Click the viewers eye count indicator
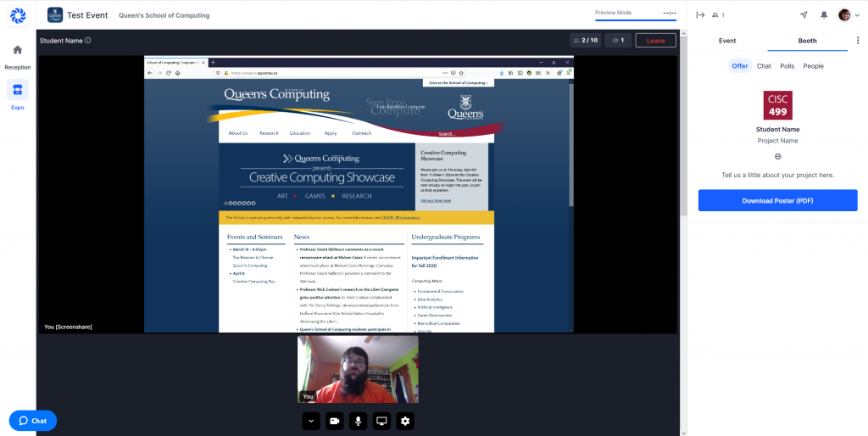Image resolution: width=868 pixels, height=436 pixels. tap(618, 41)
